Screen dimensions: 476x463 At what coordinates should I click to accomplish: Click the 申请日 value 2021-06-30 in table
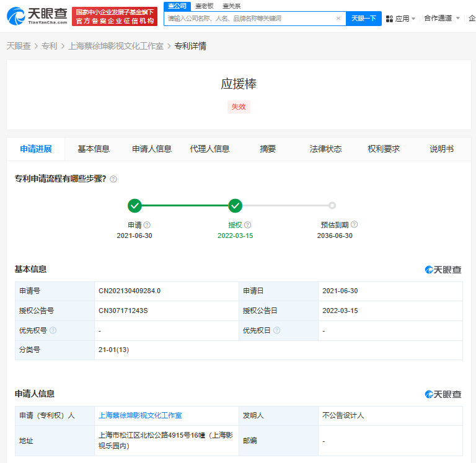click(x=340, y=291)
